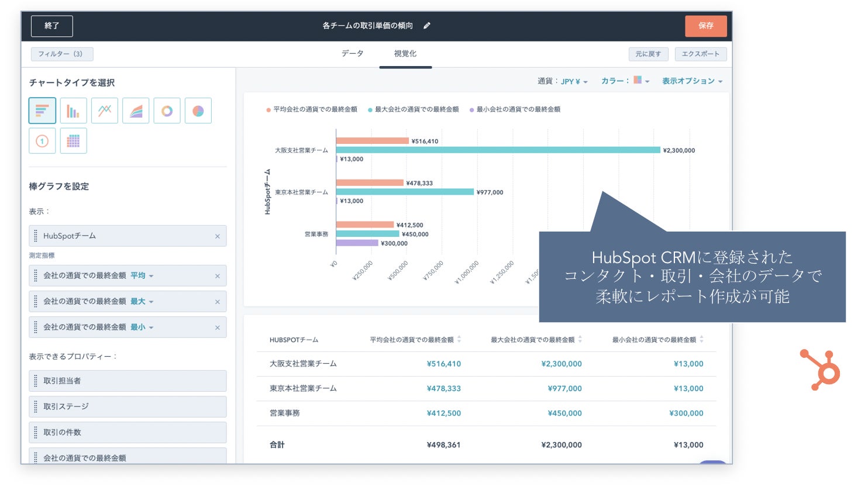Open the 平均 aggregation dropdown

tap(142, 276)
